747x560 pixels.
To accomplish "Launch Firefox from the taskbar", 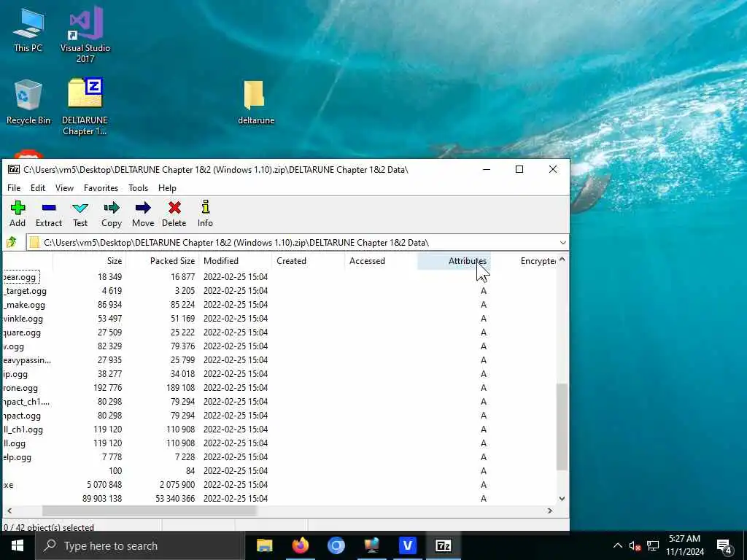I will (300, 545).
